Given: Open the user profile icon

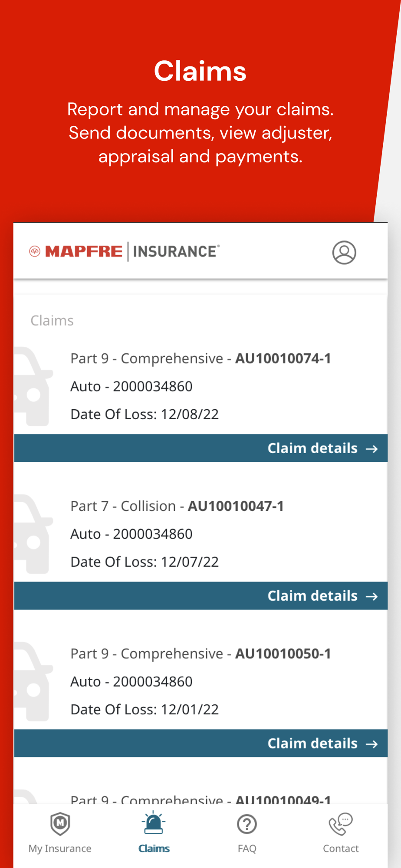Looking at the screenshot, I should pyautogui.click(x=344, y=253).
